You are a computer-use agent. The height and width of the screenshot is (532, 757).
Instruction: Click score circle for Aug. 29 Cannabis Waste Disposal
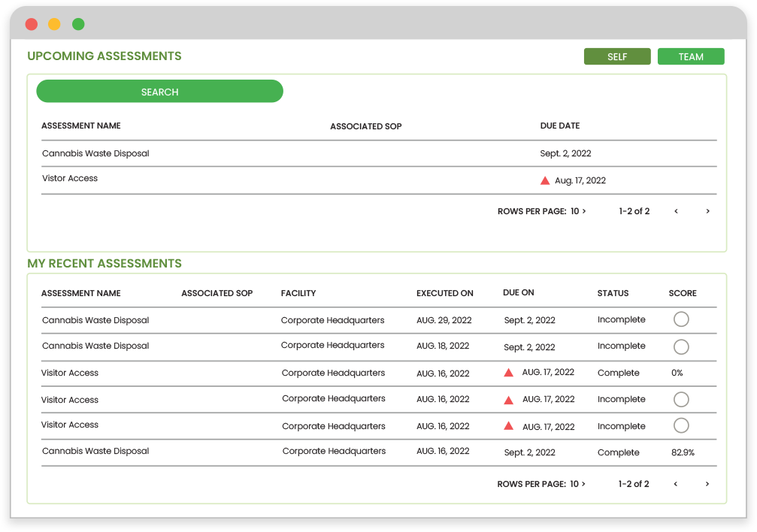click(681, 319)
